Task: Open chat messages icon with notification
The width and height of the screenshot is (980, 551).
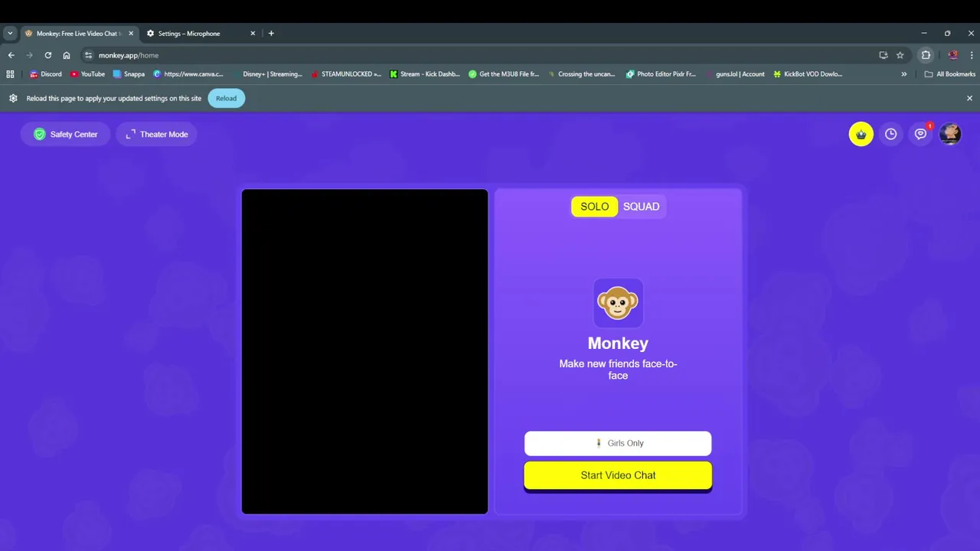Action: pyautogui.click(x=921, y=134)
